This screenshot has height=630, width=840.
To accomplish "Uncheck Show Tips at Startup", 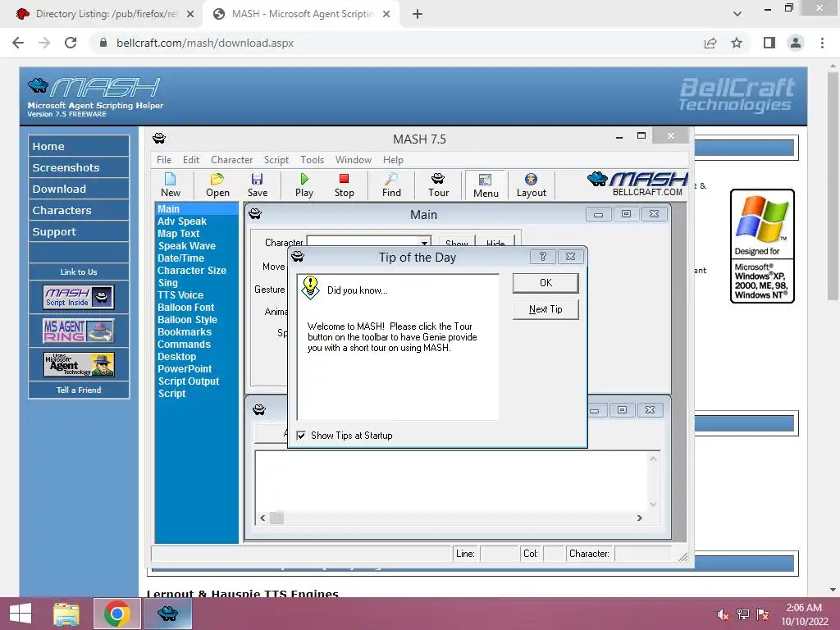I will pos(301,436).
